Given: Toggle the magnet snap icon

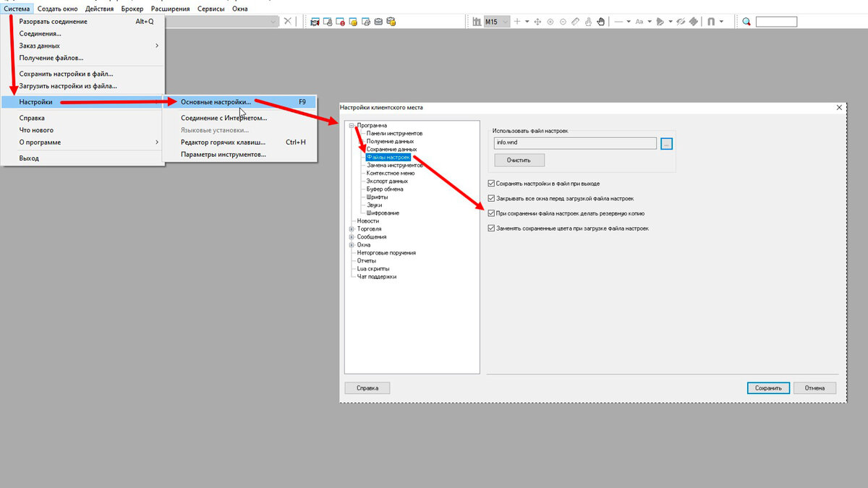Looking at the screenshot, I should click(711, 22).
